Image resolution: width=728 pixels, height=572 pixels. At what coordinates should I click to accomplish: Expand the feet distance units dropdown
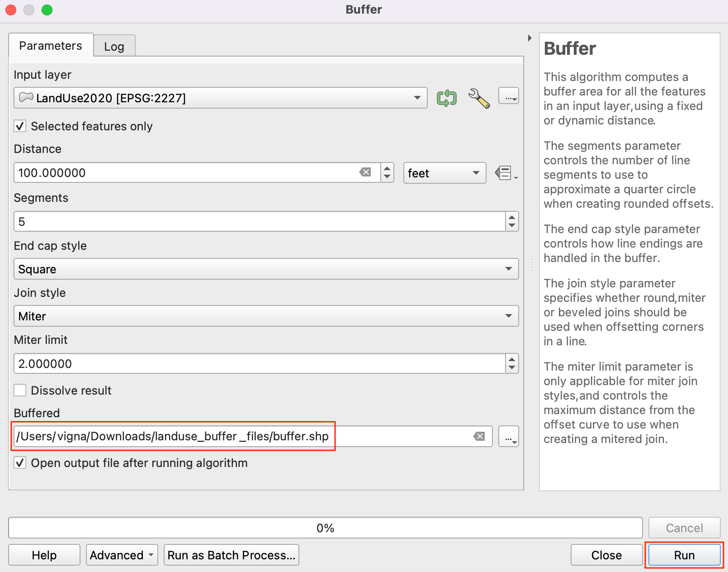coord(444,173)
